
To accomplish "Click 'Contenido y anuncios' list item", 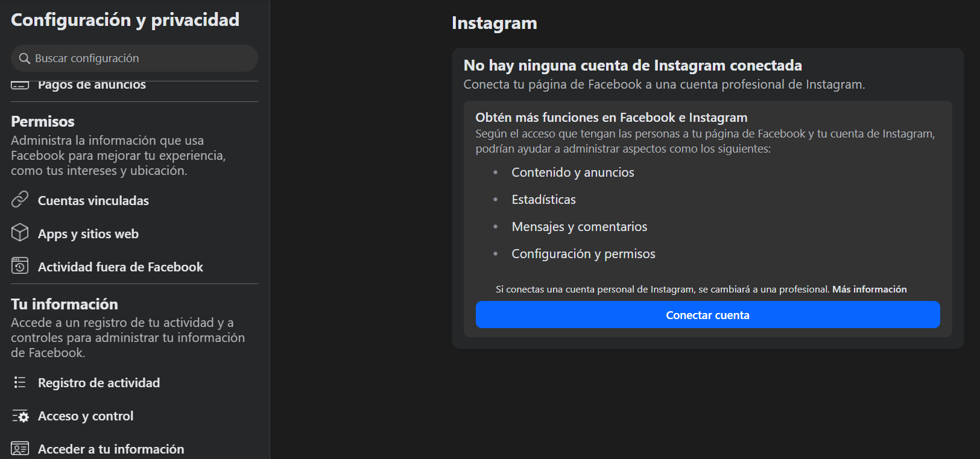I will (573, 173).
